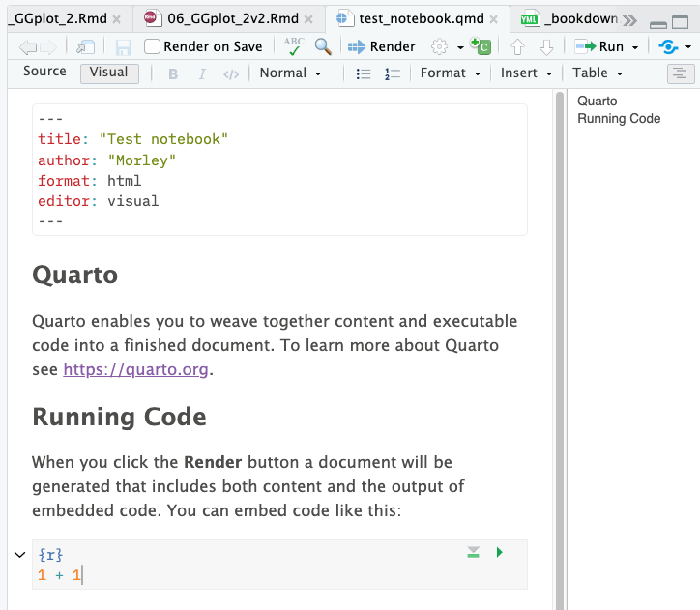The width and height of the screenshot is (700, 610).
Task: Click the insert code chunk icon
Action: tap(481, 46)
